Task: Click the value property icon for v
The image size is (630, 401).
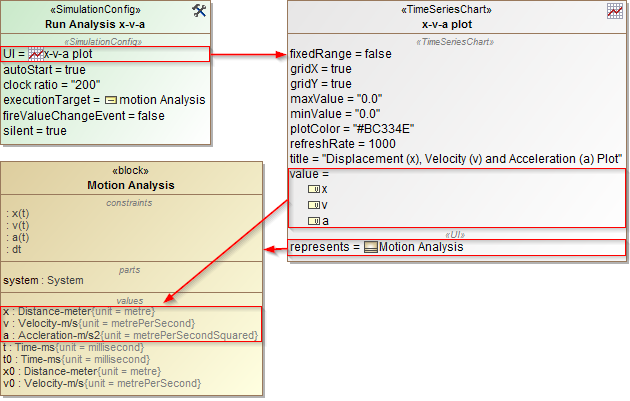Action: click(x=313, y=205)
